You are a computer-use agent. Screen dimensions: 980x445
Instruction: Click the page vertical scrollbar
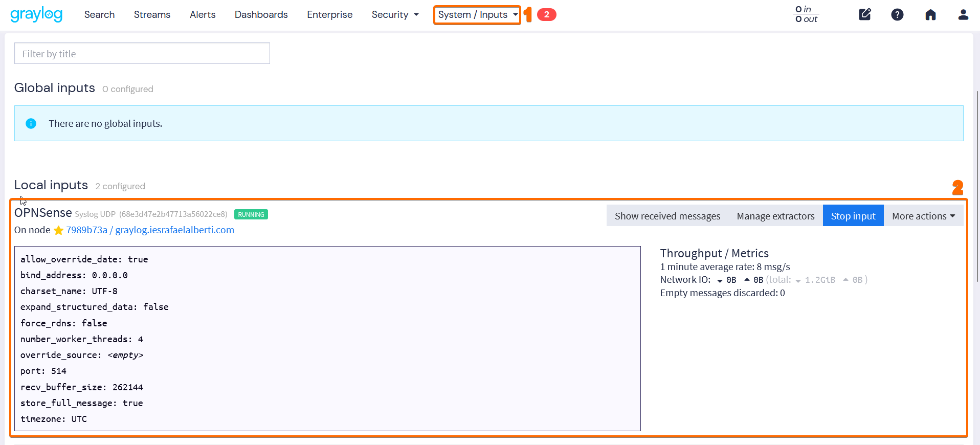click(977, 186)
